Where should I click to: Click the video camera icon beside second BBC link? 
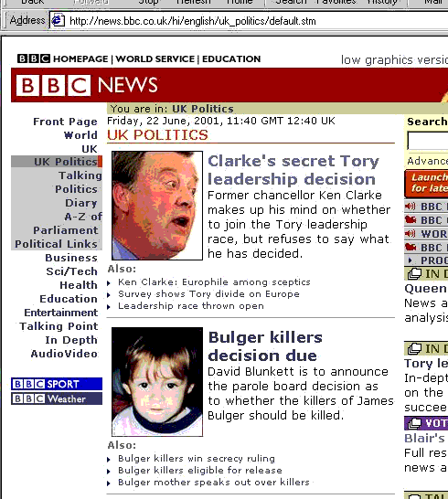click(411, 220)
